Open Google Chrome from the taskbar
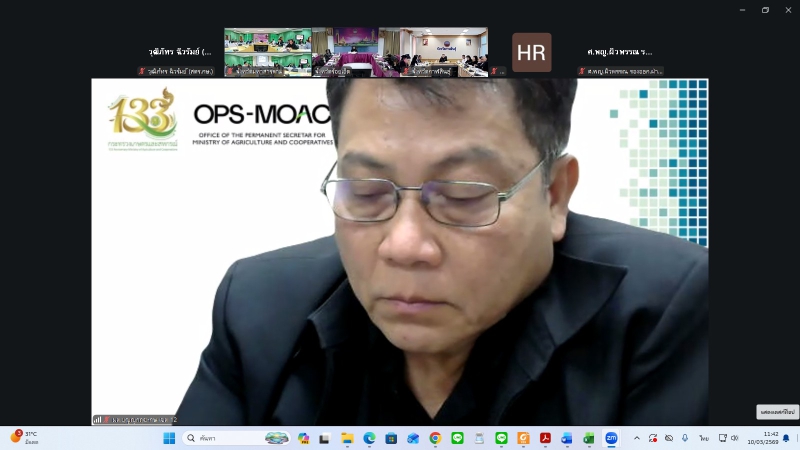Screen dimensions: 800x450 (x=435, y=438)
